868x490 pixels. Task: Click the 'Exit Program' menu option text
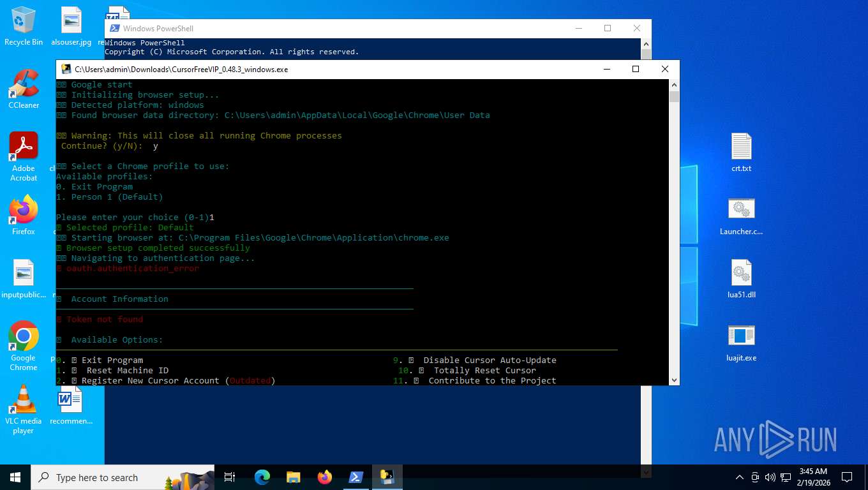[112, 360]
